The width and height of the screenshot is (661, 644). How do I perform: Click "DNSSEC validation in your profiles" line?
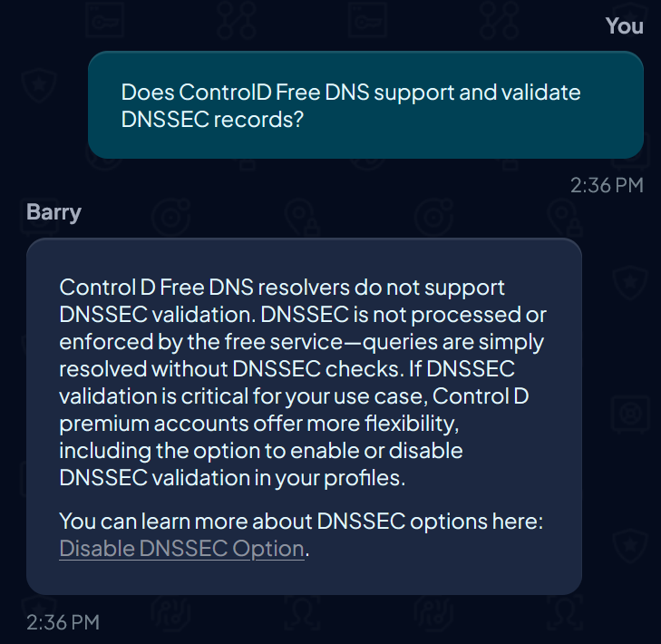point(231,478)
